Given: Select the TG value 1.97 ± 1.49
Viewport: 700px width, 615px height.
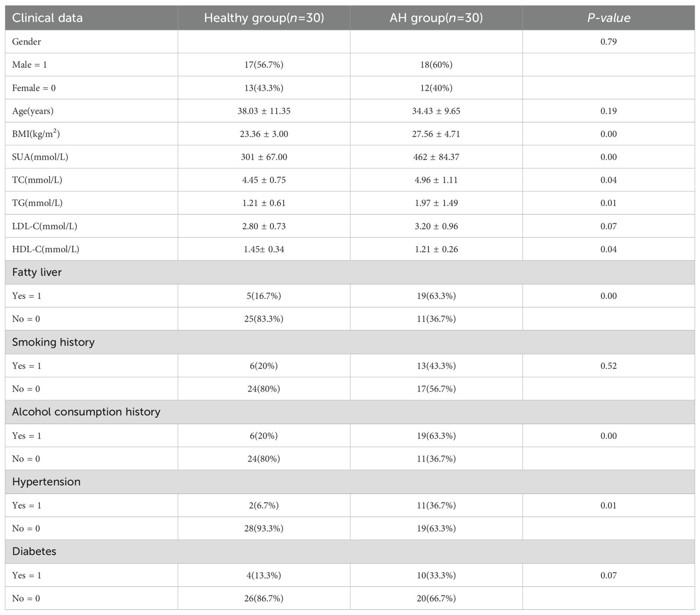Looking at the screenshot, I should coord(436,203).
